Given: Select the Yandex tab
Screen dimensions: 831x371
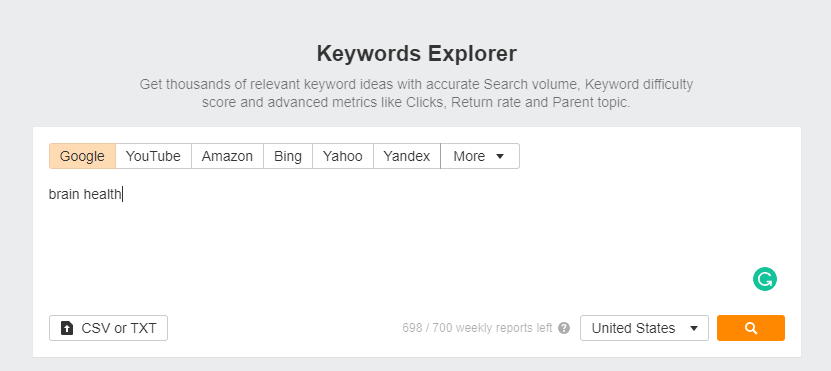Looking at the screenshot, I should [x=407, y=156].
